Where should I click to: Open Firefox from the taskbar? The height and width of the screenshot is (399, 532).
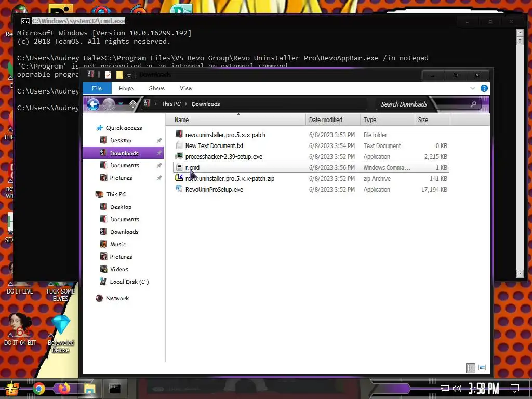[x=64, y=389]
